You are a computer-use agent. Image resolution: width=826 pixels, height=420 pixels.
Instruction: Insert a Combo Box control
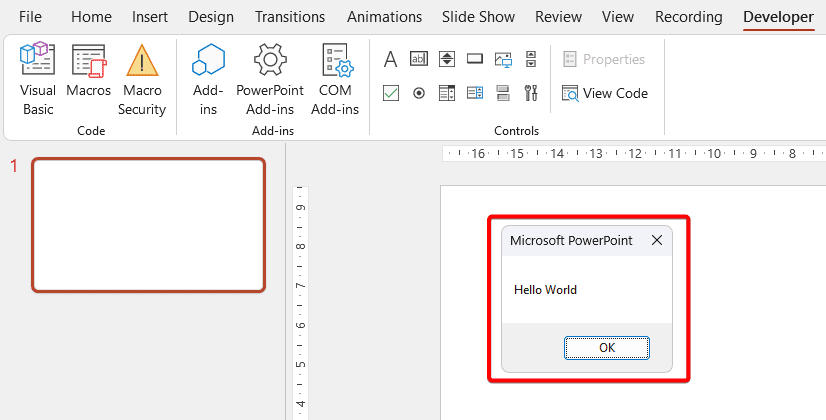(475, 93)
